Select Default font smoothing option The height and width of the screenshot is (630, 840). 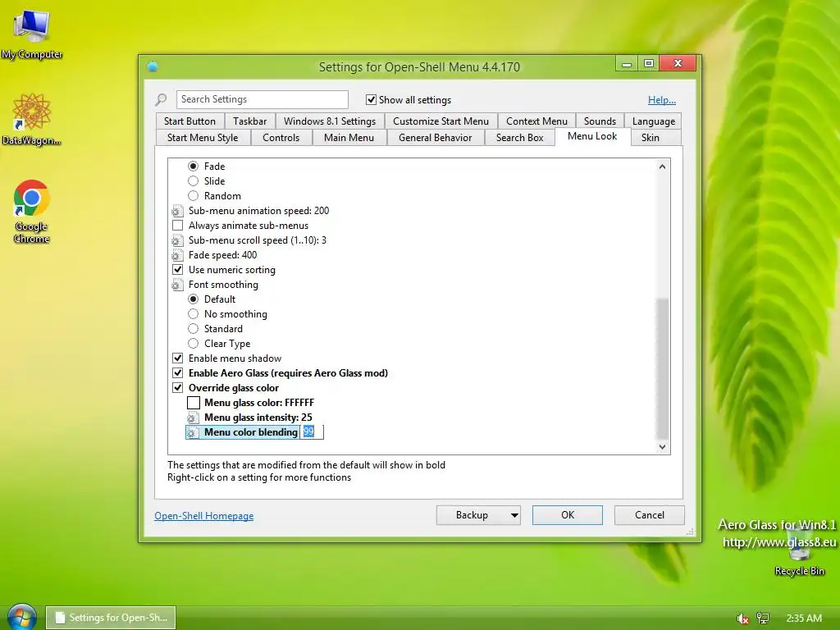194,299
